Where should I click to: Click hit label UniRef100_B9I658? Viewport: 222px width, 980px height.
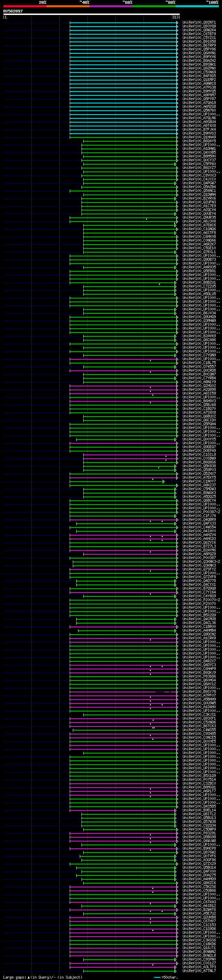point(199,41)
